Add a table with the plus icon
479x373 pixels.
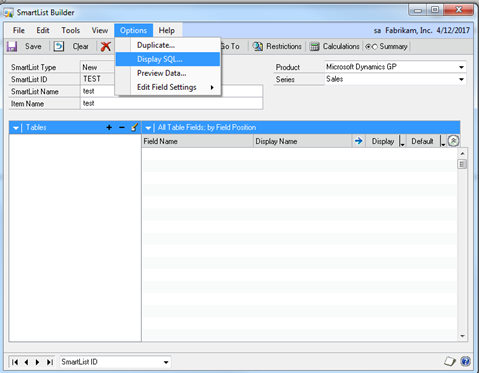point(109,127)
